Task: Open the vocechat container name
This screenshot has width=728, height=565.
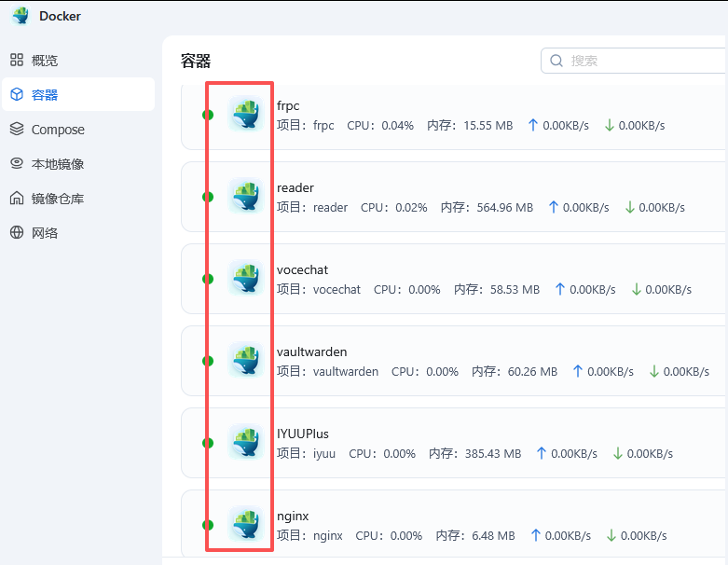Action: [x=302, y=269]
